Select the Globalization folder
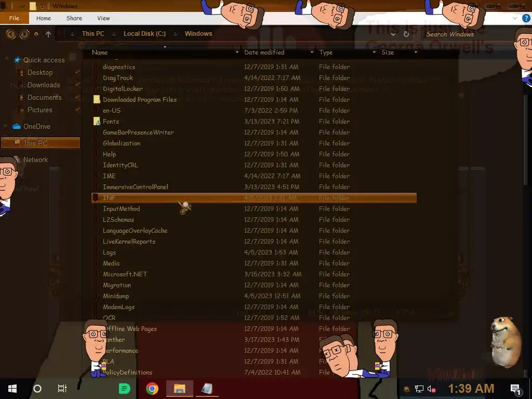Image resolution: width=532 pixels, height=399 pixels. pyautogui.click(x=122, y=143)
